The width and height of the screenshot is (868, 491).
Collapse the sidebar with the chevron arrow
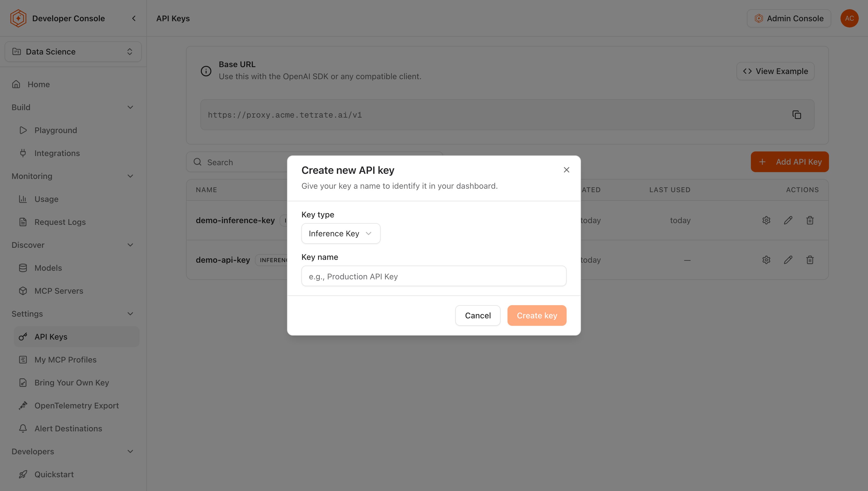coord(134,19)
